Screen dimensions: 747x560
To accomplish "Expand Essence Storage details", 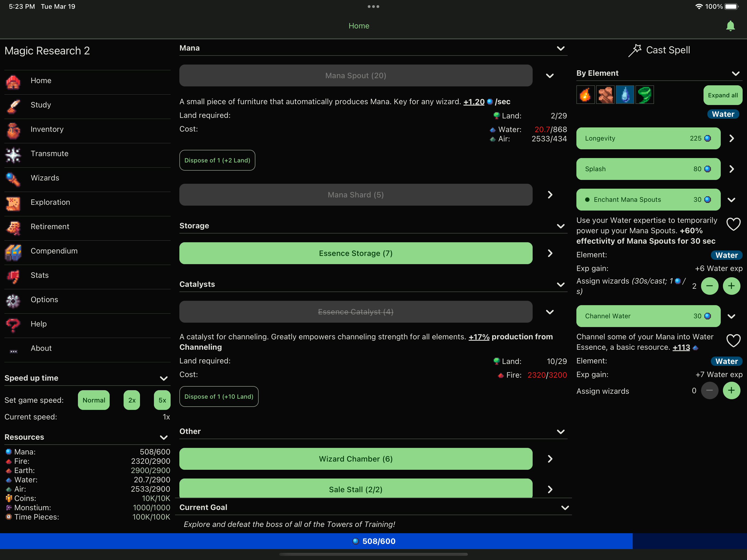I will [550, 253].
